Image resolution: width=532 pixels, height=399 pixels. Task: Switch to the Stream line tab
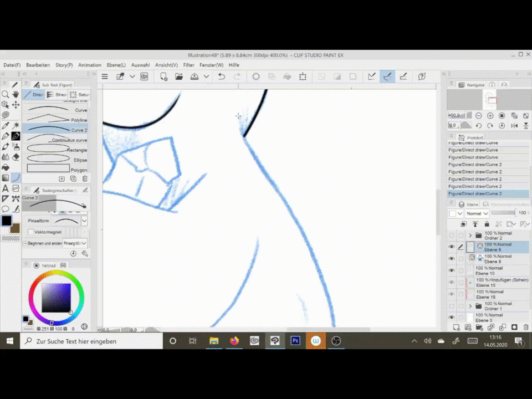57,95
